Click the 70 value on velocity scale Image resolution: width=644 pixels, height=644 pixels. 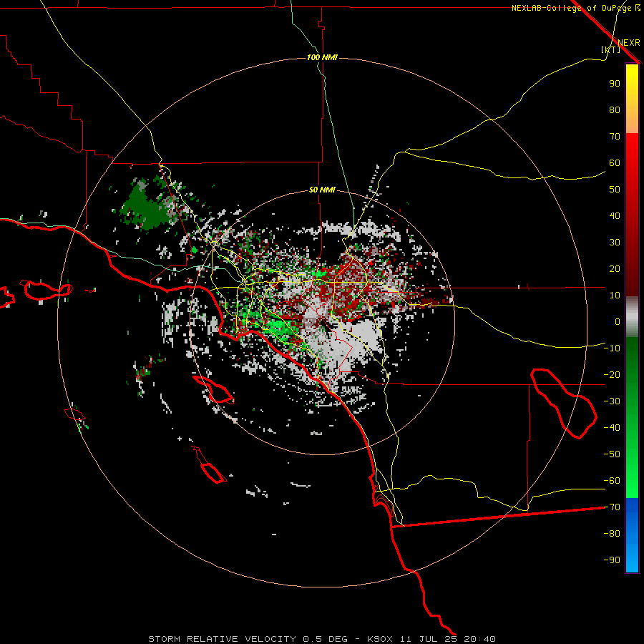click(615, 137)
